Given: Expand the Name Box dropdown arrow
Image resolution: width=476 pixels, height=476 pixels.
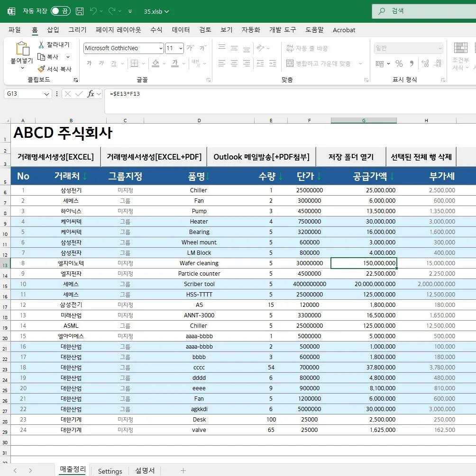Looking at the screenshot, I should pyautogui.click(x=46, y=94).
